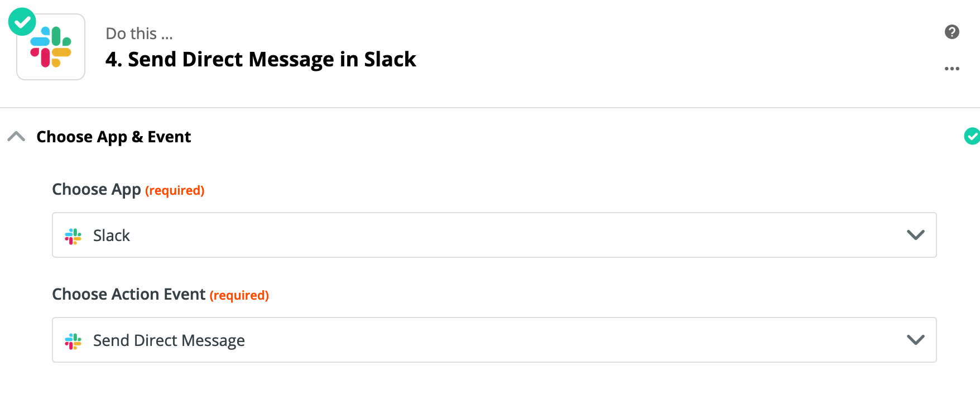Viewport: 980px width, 404px height.
Task: Click the large Slack app logo tile
Action: coord(51,47)
